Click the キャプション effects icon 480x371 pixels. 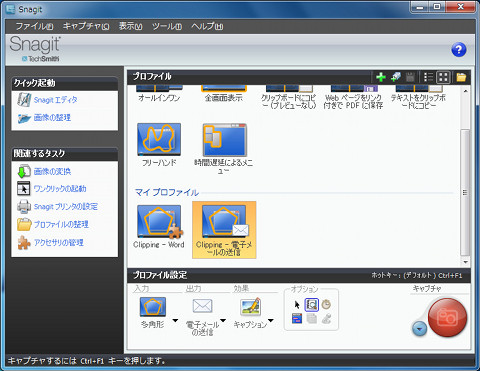(x=250, y=307)
